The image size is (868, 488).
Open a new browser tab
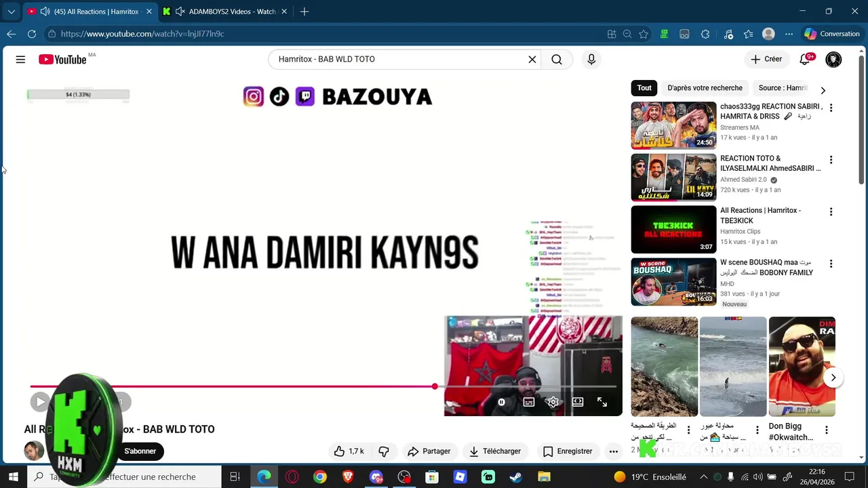304,12
